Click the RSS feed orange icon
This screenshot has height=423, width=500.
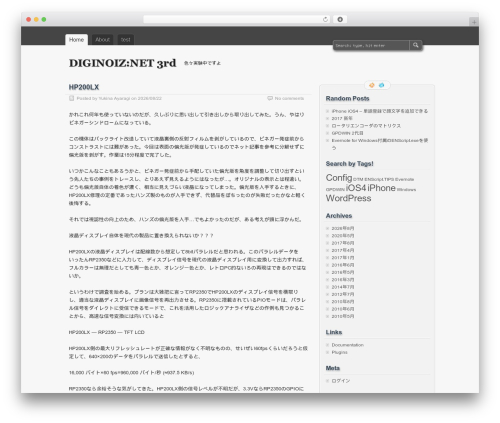click(372, 85)
